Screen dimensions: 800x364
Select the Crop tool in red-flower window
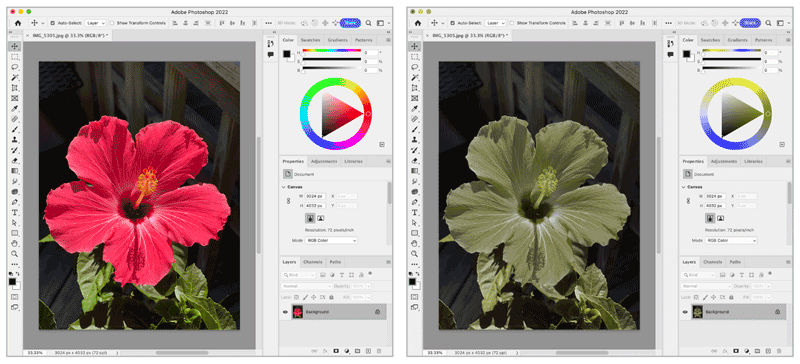(15, 88)
